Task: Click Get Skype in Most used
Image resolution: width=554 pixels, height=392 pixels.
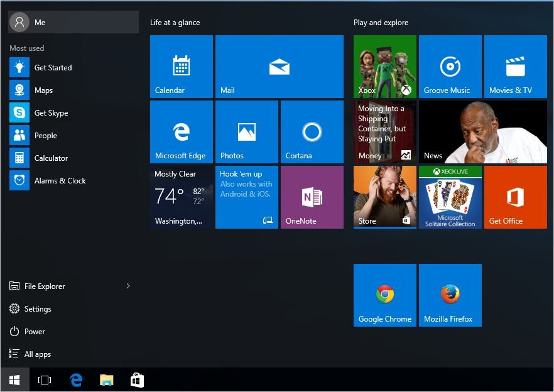Action: [x=51, y=113]
